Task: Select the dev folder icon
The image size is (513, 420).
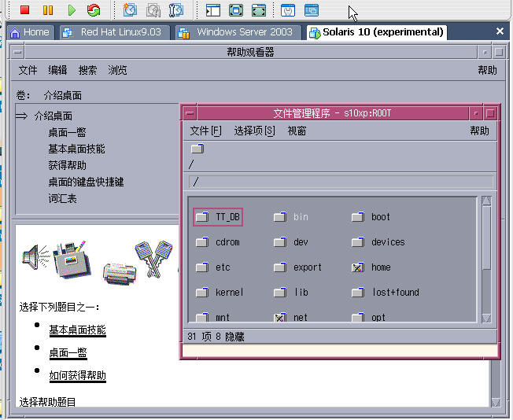Action: (x=280, y=242)
